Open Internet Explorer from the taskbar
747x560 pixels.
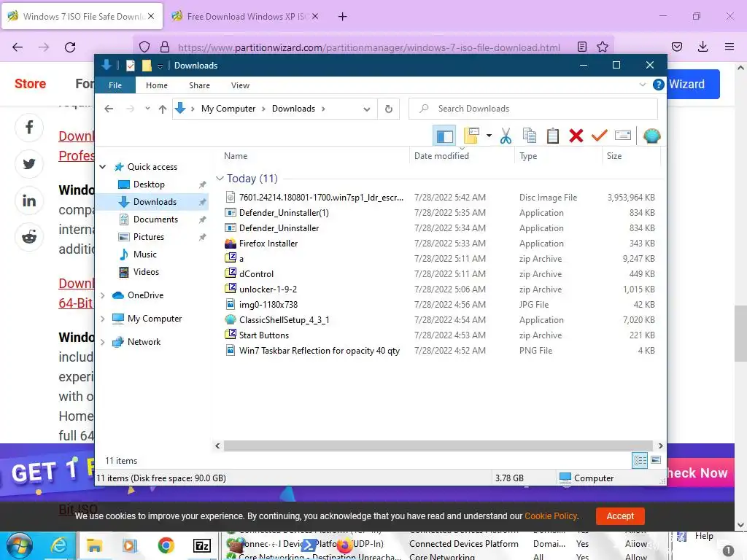click(x=58, y=545)
